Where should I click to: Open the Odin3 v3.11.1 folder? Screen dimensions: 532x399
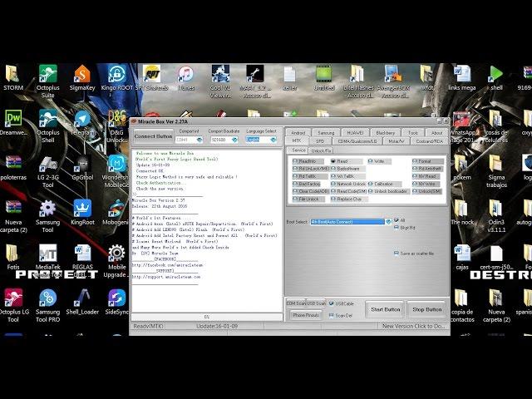496,216
